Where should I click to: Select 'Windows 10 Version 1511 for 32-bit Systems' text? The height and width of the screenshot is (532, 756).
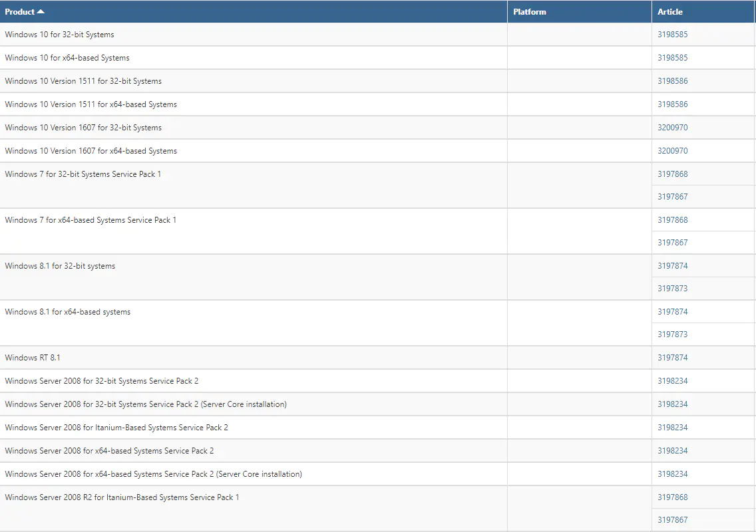point(83,81)
